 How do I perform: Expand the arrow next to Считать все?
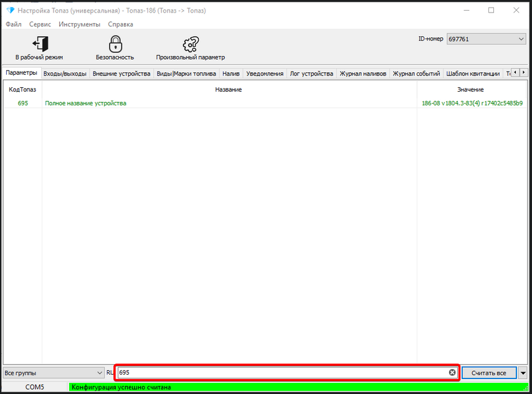point(523,373)
